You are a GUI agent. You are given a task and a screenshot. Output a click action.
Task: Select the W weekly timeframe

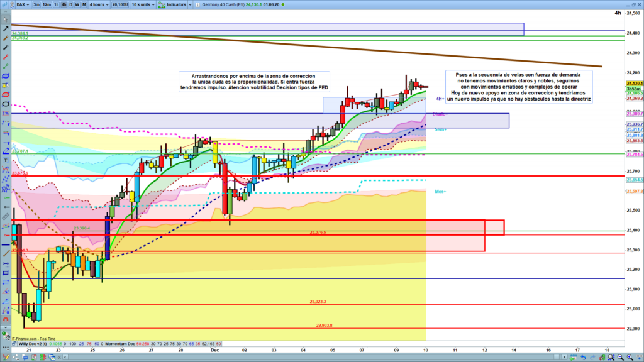(77, 4)
